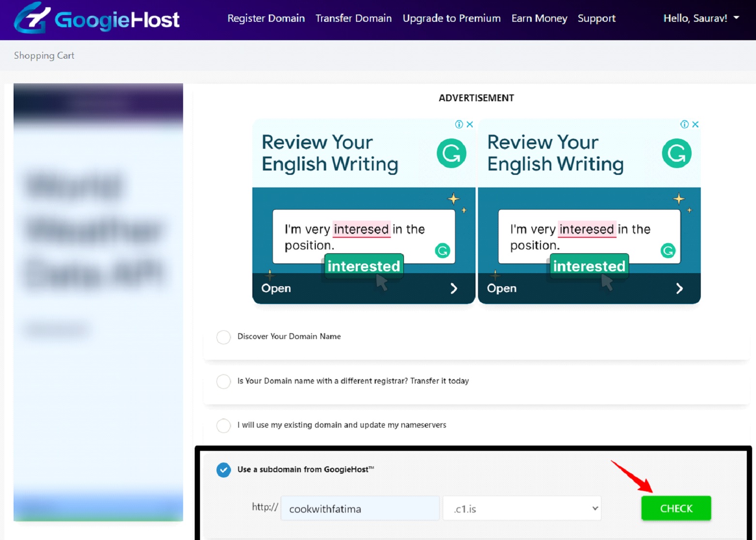The height and width of the screenshot is (540, 756).
Task: Open Upgrade to Premium page
Action: [451, 18]
